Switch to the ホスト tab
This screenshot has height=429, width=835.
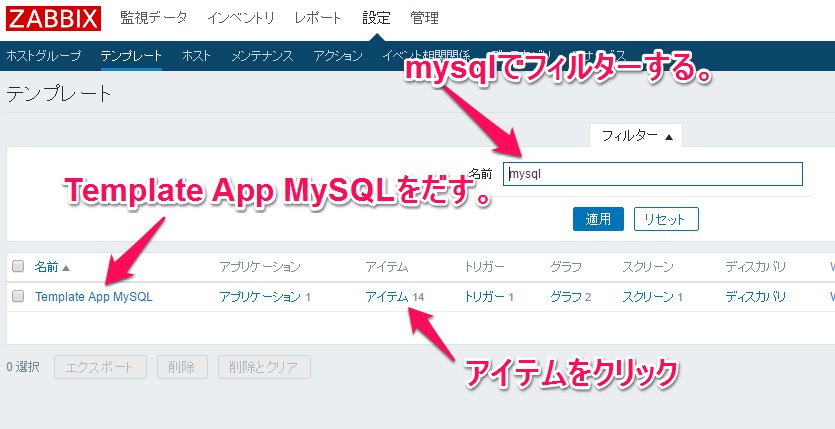pos(196,55)
